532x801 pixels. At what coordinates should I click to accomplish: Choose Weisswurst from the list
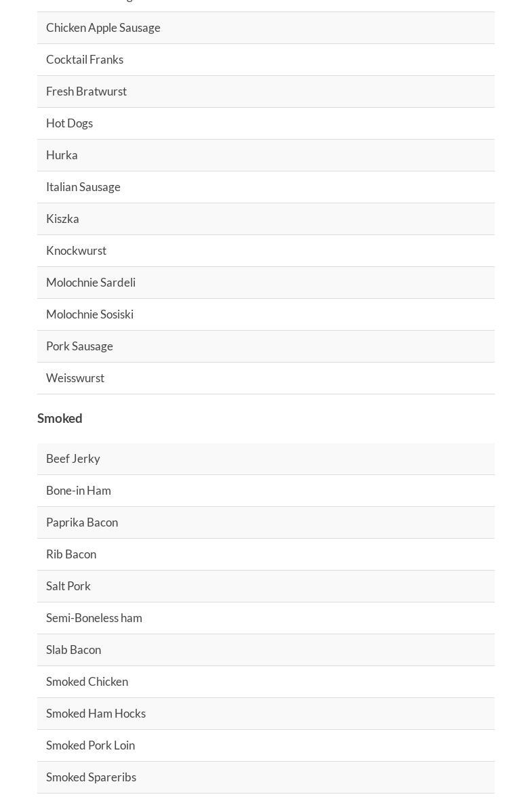point(75,378)
